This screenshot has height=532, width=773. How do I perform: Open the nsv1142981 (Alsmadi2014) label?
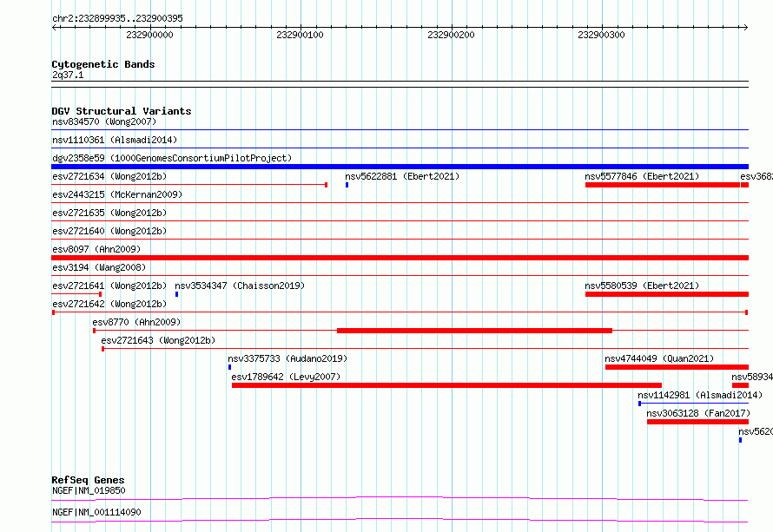point(700,395)
